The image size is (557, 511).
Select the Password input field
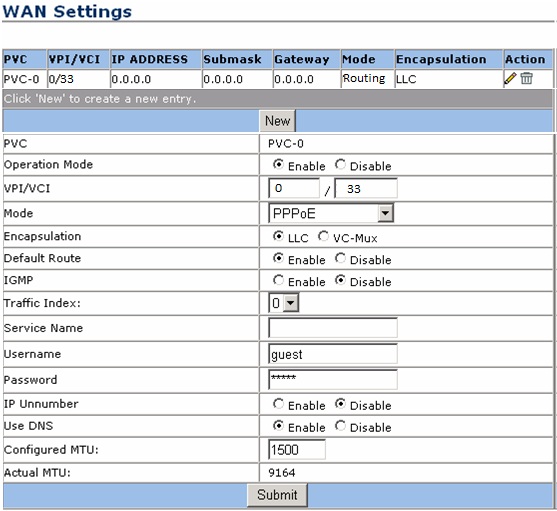pyautogui.click(x=333, y=380)
